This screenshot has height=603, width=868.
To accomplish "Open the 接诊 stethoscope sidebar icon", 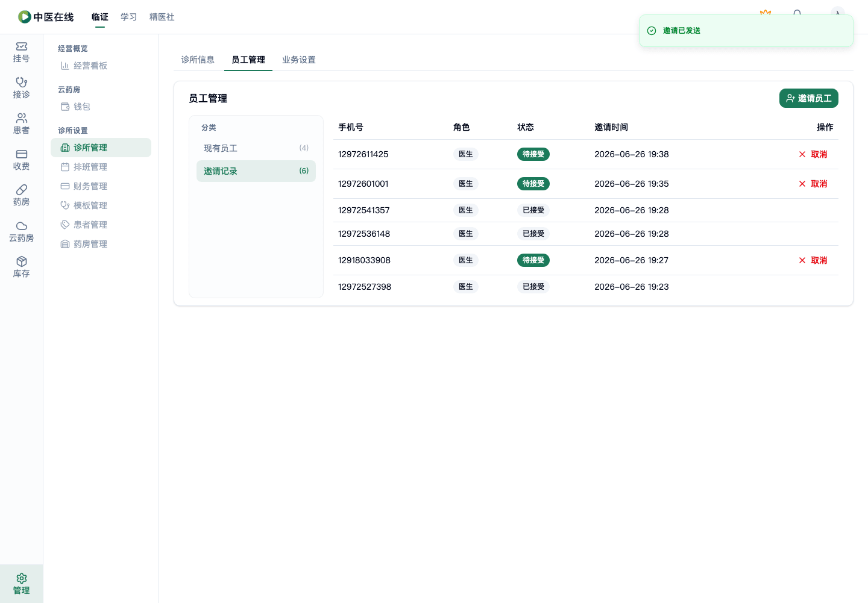I will pyautogui.click(x=22, y=82).
